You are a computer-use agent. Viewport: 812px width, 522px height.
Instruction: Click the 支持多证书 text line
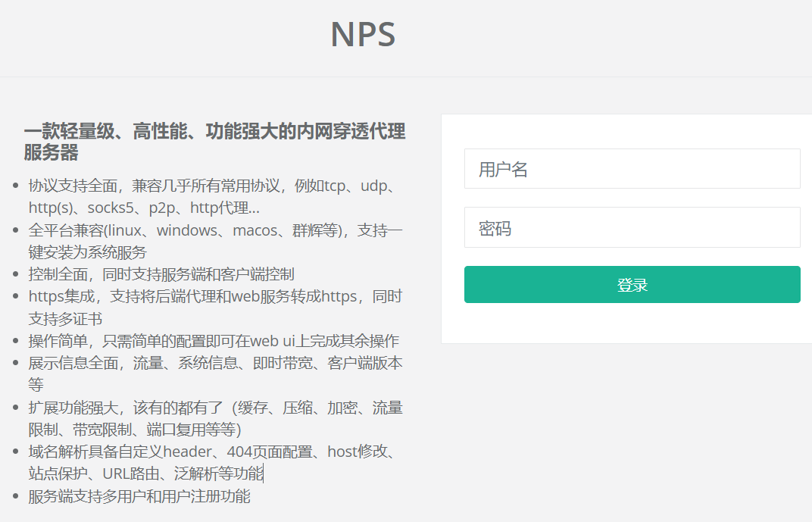click(65, 319)
